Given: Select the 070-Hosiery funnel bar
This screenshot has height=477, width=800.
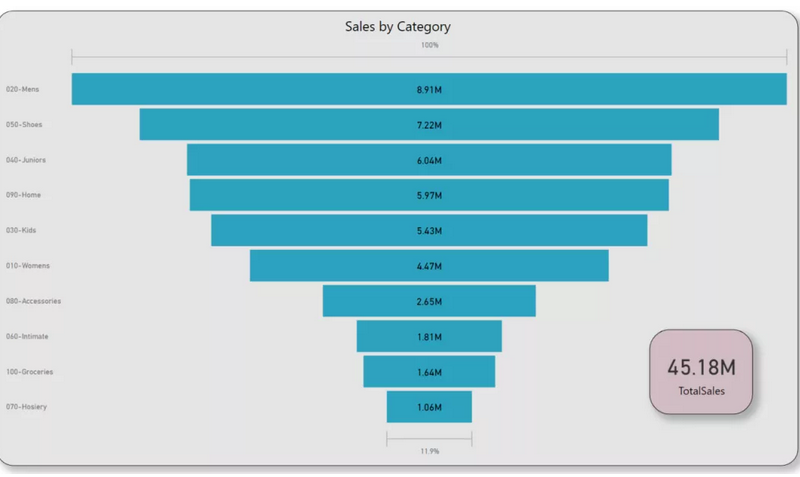Looking at the screenshot, I should 429,407.
